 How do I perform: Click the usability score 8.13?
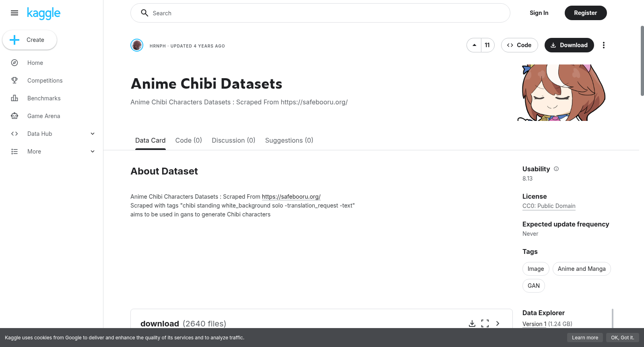click(527, 179)
